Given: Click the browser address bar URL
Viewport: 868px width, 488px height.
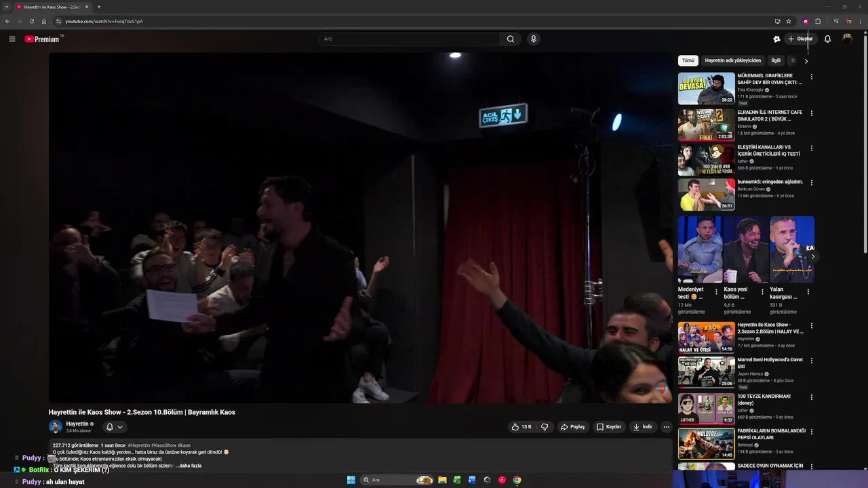Looking at the screenshot, I should [x=104, y=21].
